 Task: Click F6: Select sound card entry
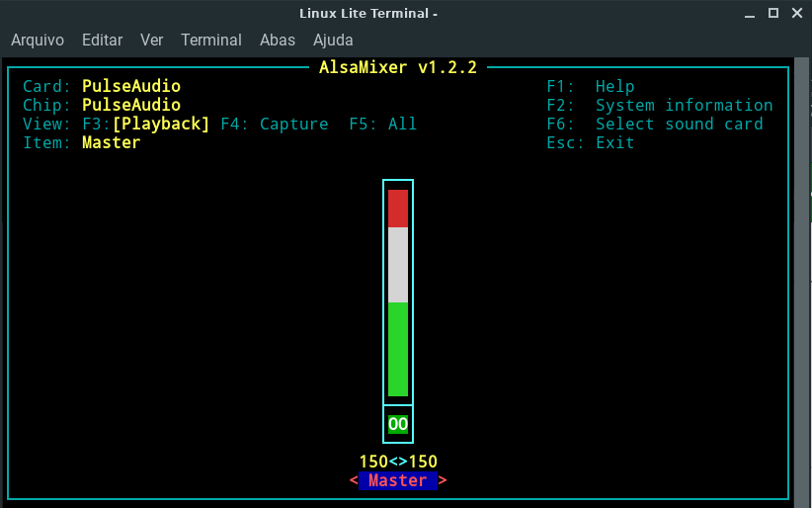click(x=655, y=124)
